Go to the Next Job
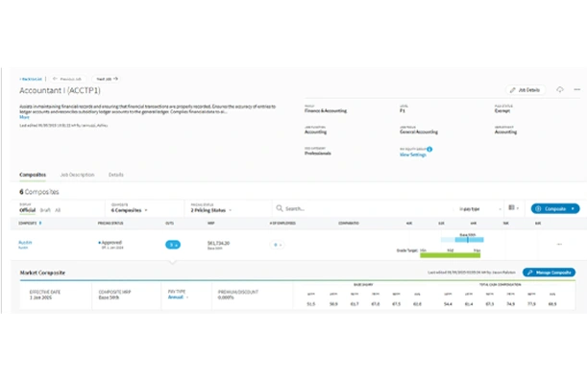 point(107,79)
